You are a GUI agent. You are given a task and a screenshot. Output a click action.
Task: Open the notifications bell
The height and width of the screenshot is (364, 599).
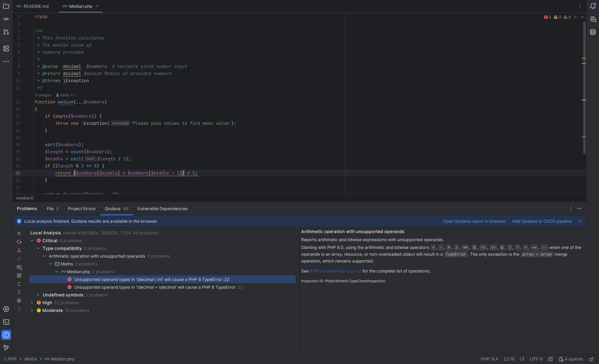pos(593,6)
